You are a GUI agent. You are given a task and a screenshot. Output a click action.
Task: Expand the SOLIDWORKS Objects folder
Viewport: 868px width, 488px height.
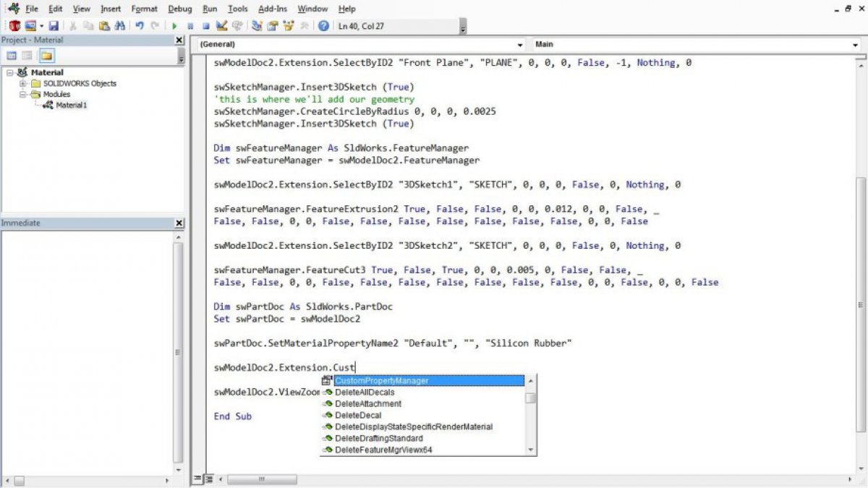23,83
